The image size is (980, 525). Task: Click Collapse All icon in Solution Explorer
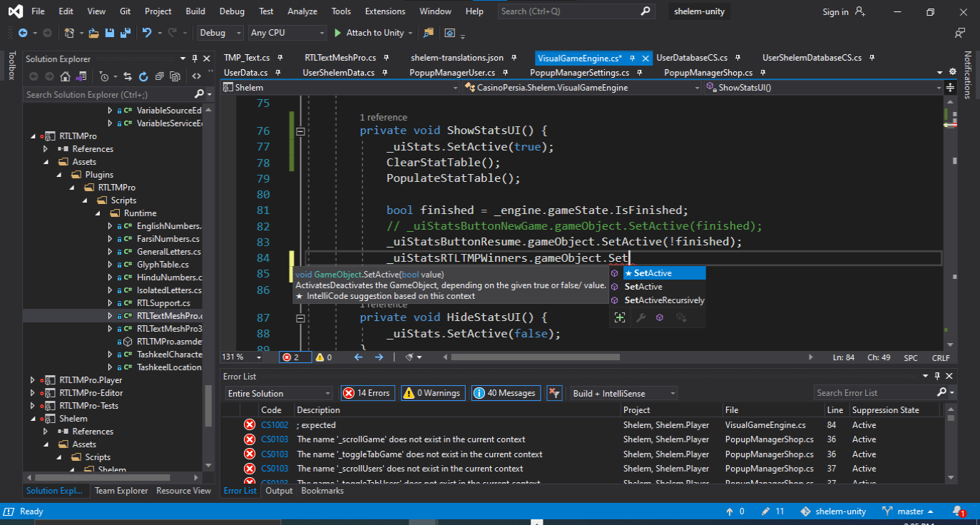click(x=160, y=76)
